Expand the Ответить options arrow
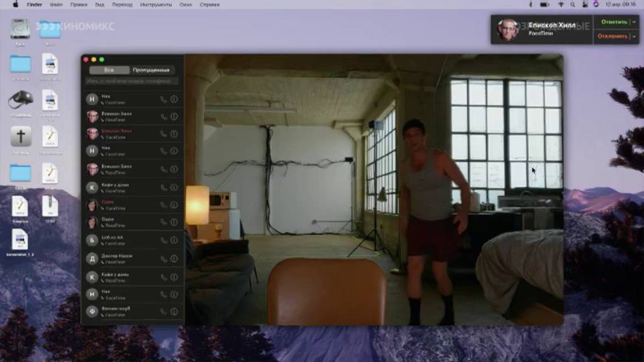This screenshot has width=644, height=362. coord(635,22)
